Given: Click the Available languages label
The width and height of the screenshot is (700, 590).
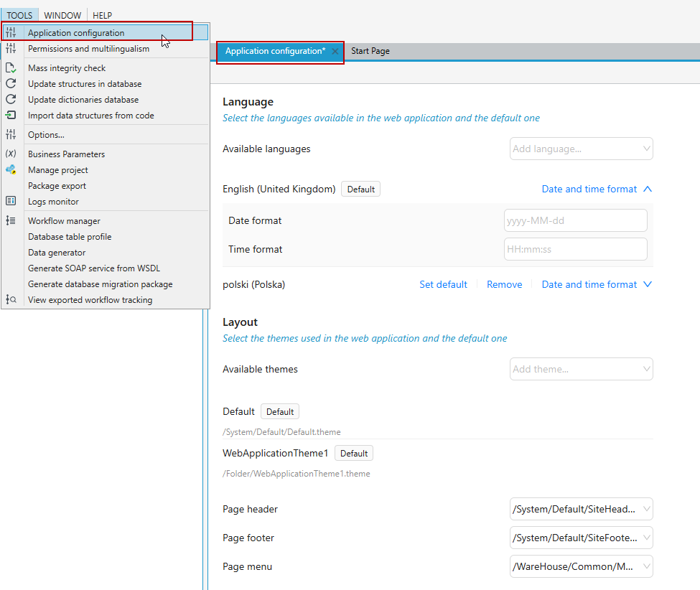Looking at the screenshot, I should coord(266,149).
